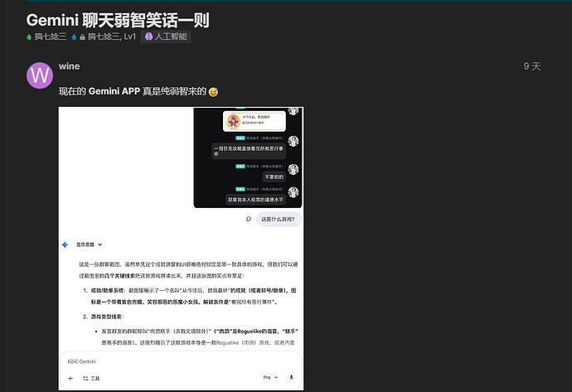
Task: Open the post date 9 天
Action: click(532, 66)
